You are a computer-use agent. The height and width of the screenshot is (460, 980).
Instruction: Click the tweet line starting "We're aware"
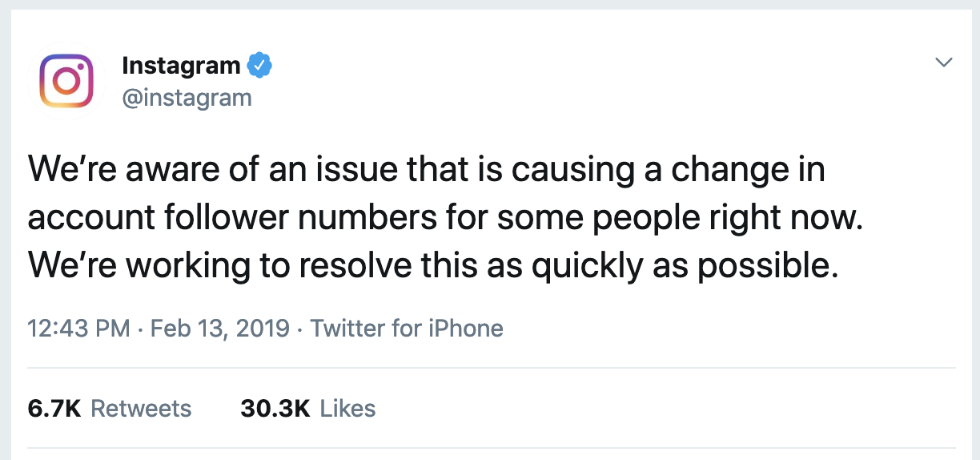(426, 171)
